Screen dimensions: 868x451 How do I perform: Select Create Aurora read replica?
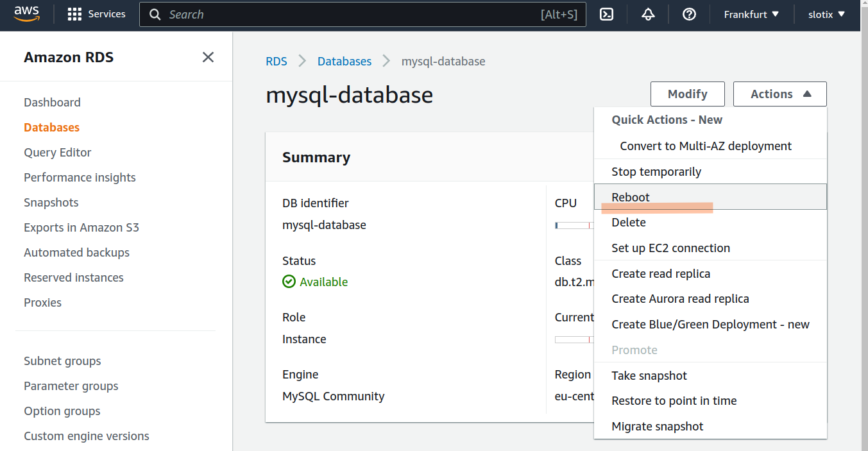pyautogui.click(x=710, y=298)
